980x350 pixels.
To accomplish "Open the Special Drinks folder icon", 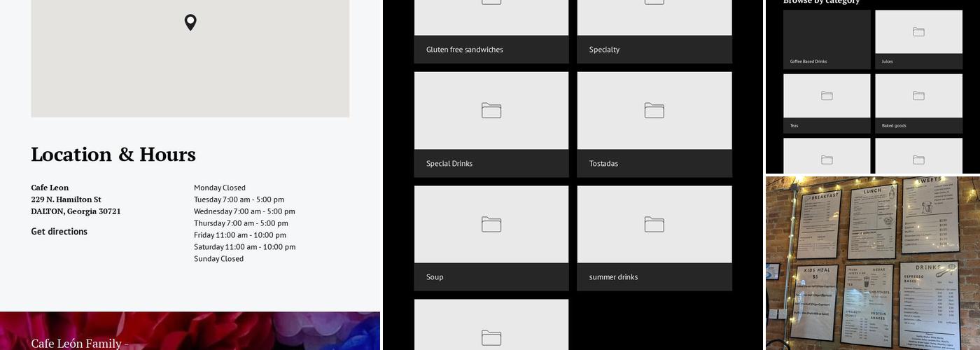I will tap(491, 110).
